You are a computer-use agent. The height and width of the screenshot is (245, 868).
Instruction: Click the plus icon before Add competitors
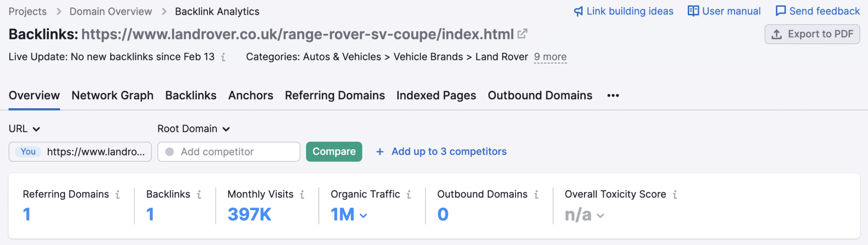coord(380,152)
